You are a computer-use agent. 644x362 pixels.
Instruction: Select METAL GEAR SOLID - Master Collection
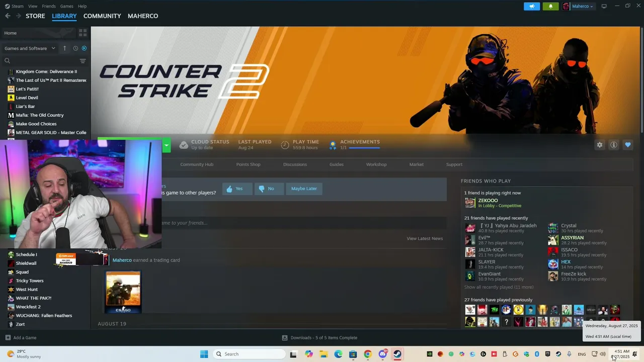pyautogui.click(x=46, y=133)
